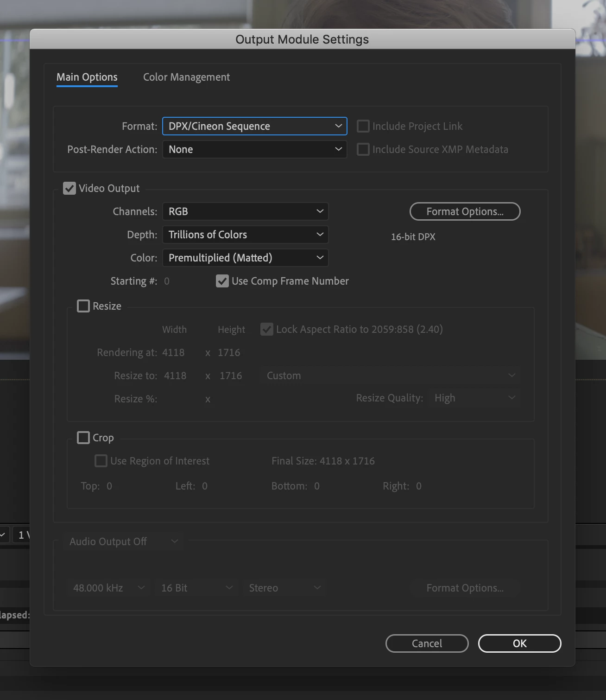Enable Include Source XMP Metadata checkbox
Screen dimensions: 606x700
363,149
